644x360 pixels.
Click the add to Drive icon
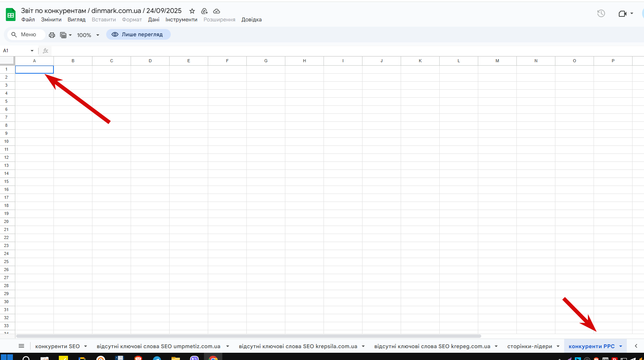[x=204, y=11]
